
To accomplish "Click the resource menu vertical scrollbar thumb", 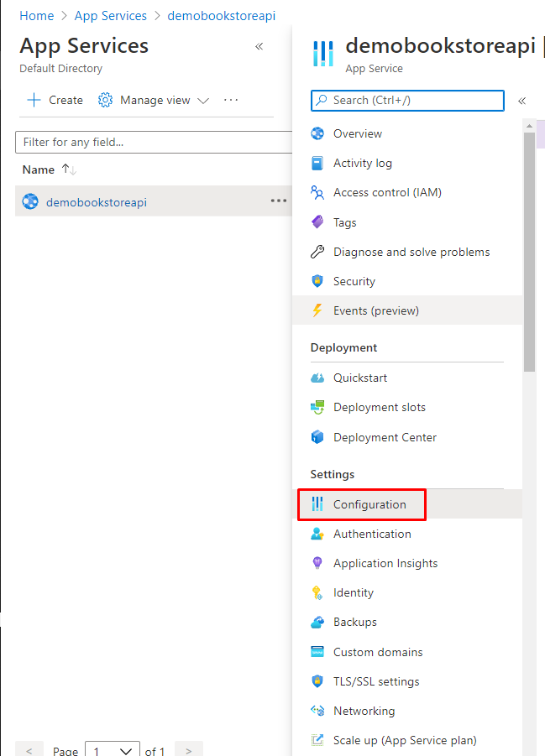I will 530,252.
